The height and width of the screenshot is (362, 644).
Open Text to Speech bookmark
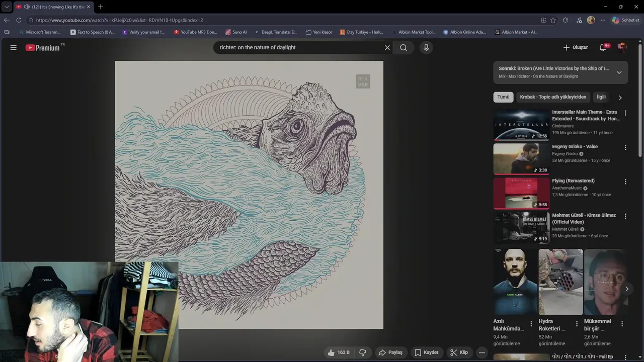point(93,32)
